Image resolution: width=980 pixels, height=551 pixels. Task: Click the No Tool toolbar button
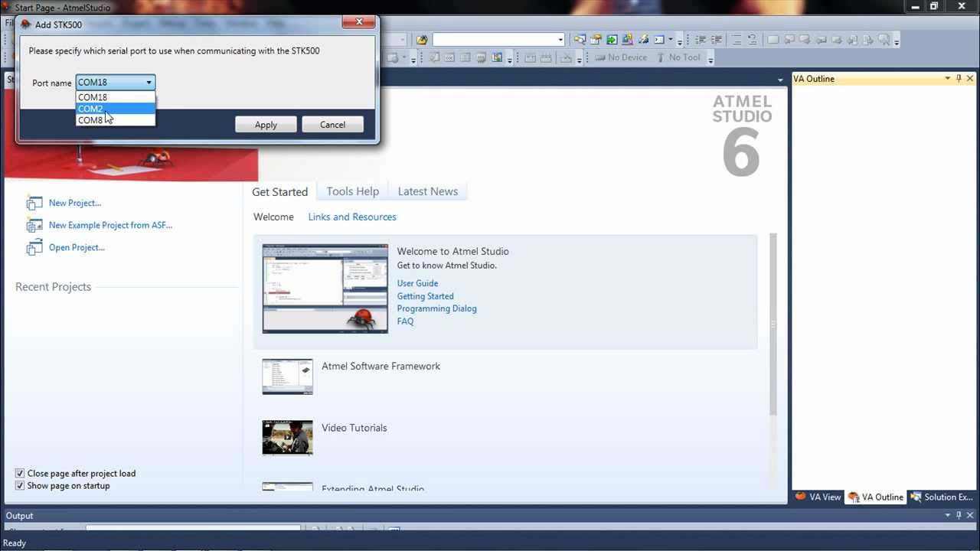[678, 57]
